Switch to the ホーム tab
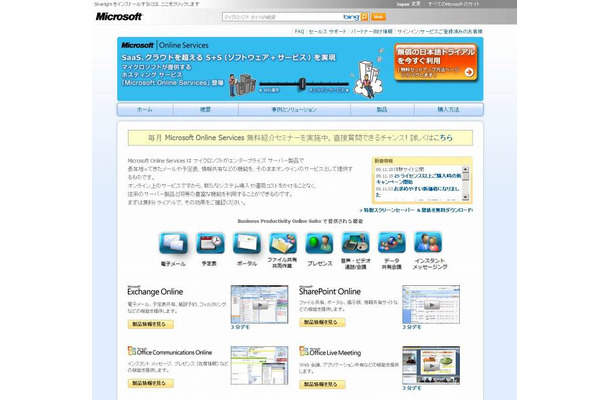 coord(145,110)
